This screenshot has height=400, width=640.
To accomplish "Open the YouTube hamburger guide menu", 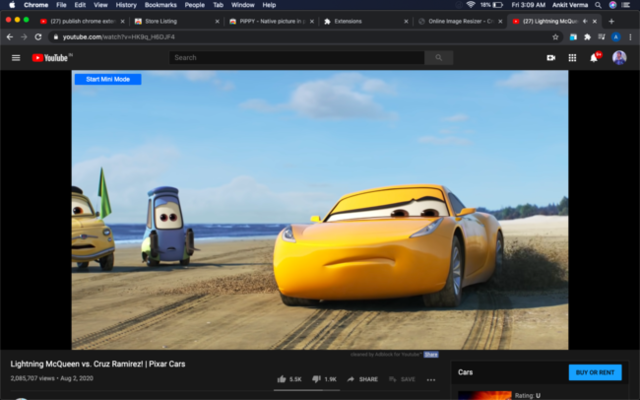I will pyautogui.click(x=16, y=58).
